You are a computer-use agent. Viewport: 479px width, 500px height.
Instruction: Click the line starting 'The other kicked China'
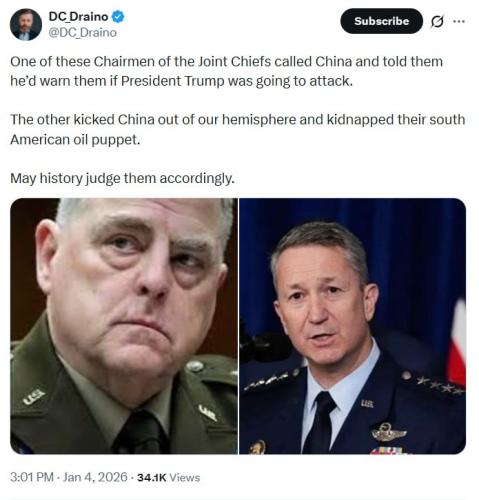237,120
